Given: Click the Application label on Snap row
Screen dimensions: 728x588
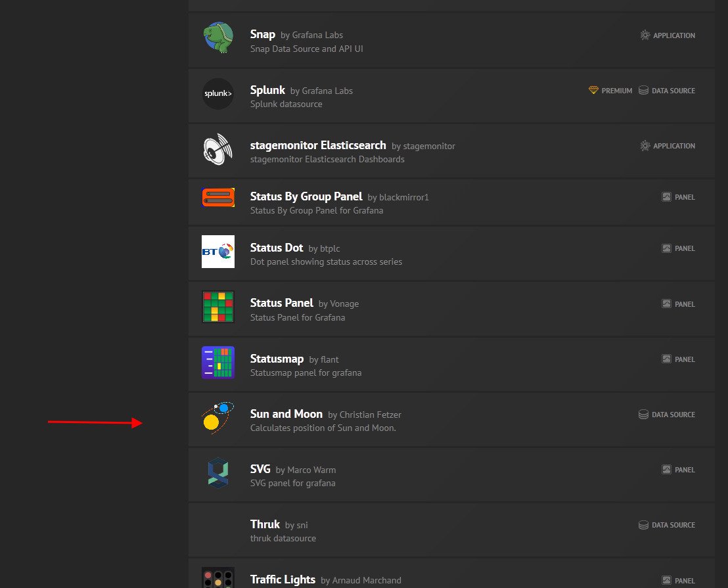Looking at the screenshot, I should tap(668, 35).
